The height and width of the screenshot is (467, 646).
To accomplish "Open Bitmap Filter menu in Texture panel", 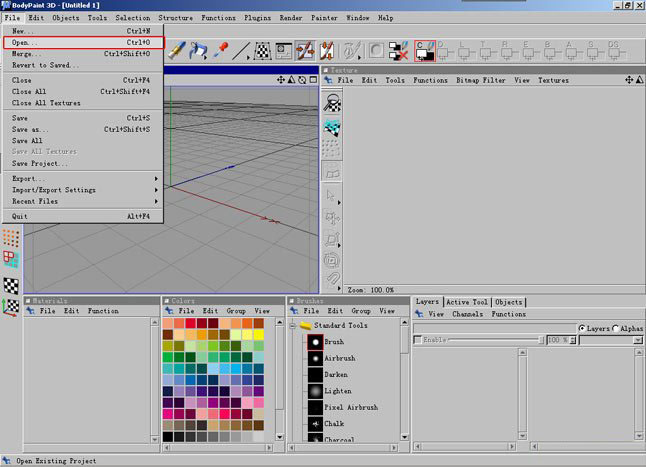I will coord(481,80).
